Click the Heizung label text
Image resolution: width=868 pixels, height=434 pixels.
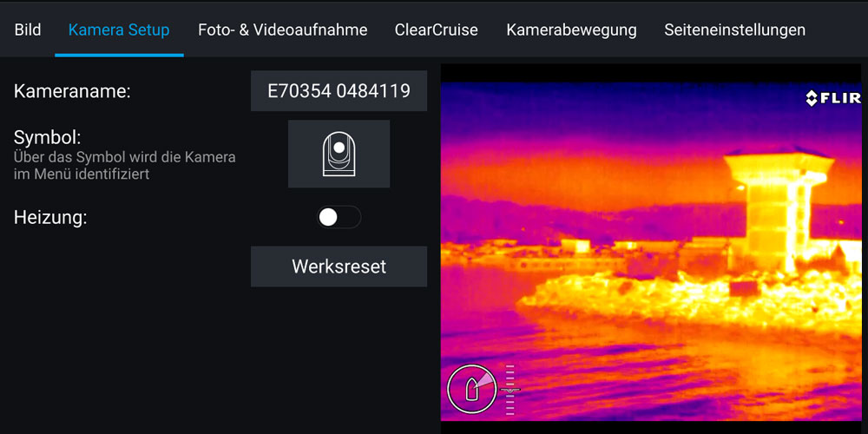[x=50, y=218]
